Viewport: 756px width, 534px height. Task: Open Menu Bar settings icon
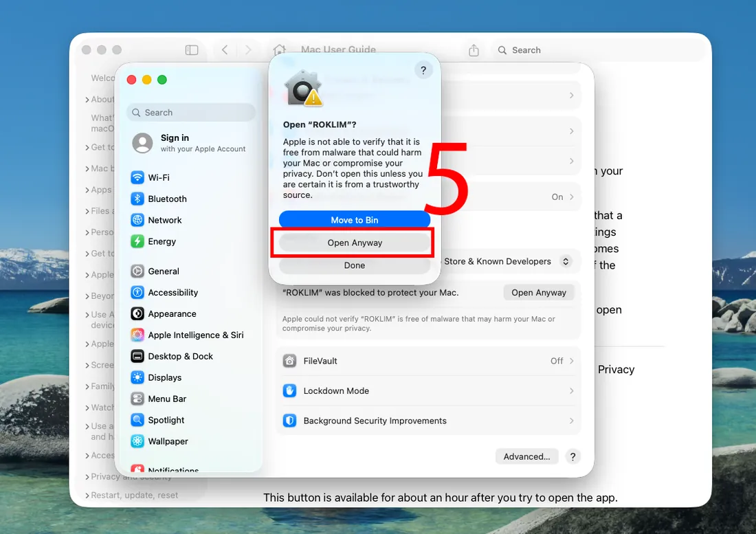pyautogui.click(x=137, y=398)
